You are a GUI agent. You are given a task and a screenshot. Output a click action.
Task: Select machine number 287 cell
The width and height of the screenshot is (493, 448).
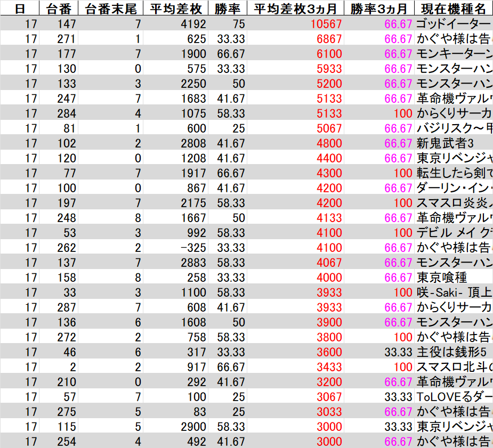(59, 307)
